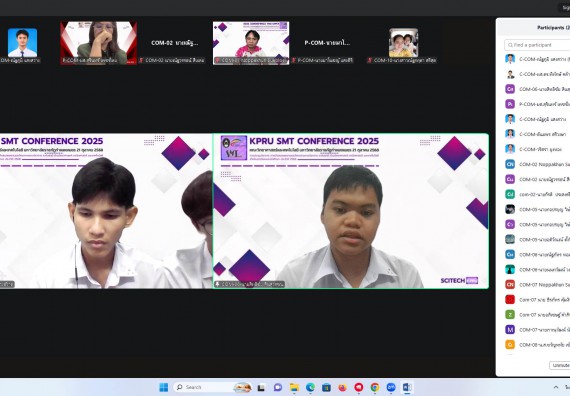Click the purple Pk avatar P-COM participant

pos(537,104)
